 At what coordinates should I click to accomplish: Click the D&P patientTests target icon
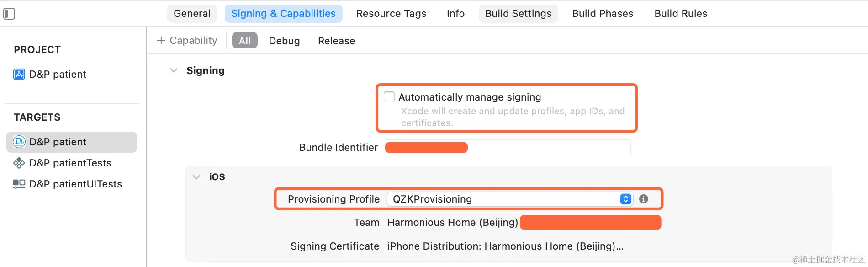pyautogui.click(x=19, y=163)
